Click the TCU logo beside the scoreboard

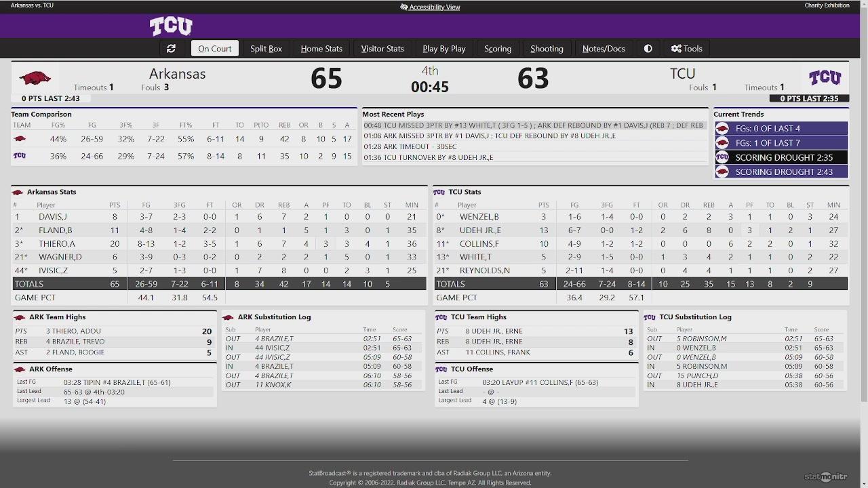coord(825,77)
